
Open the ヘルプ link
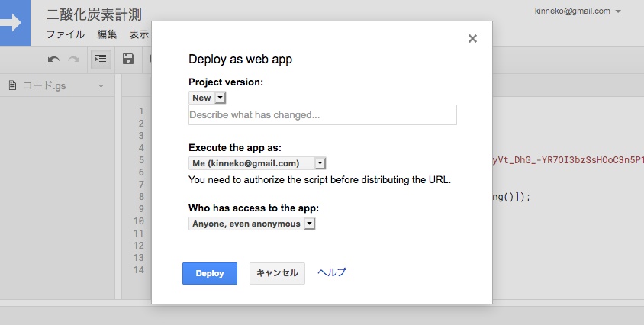[332, 272]
